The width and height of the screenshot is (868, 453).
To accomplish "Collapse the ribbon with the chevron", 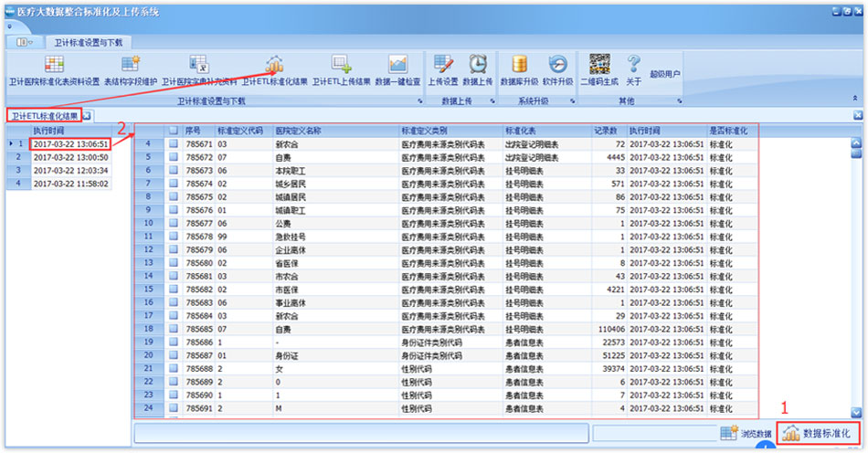I will tap(854, 98).
